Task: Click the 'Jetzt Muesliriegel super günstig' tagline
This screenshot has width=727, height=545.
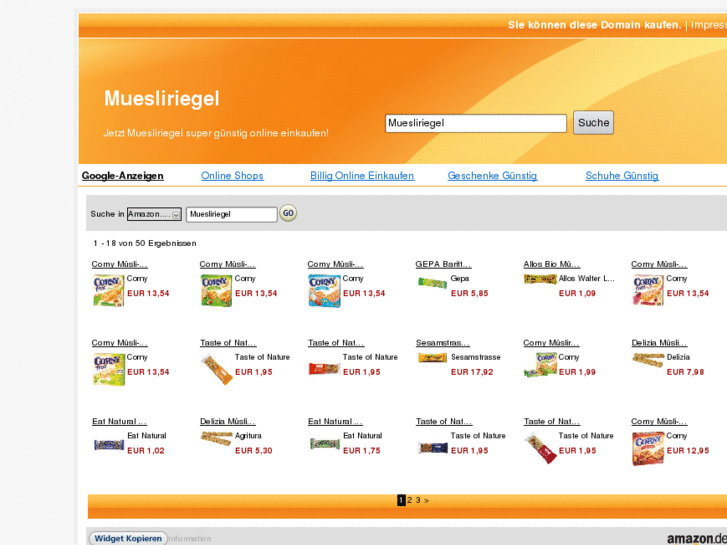Action: [x=216, y=133]
